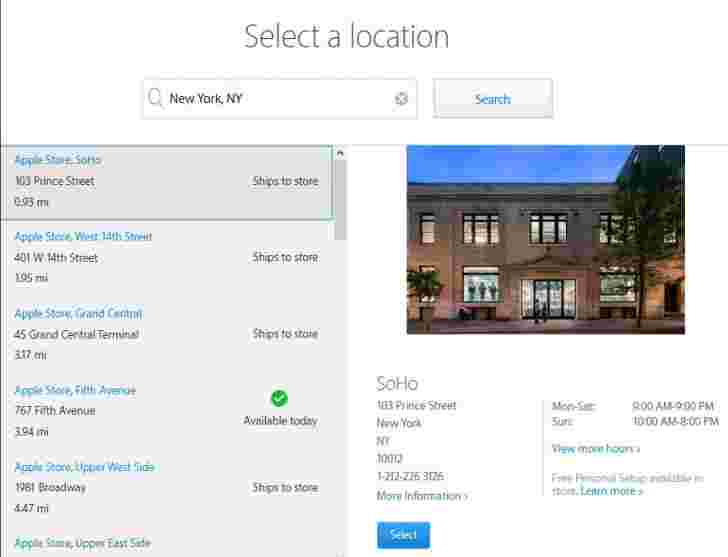Select the 401 W 14th Street address

(56, 258)
